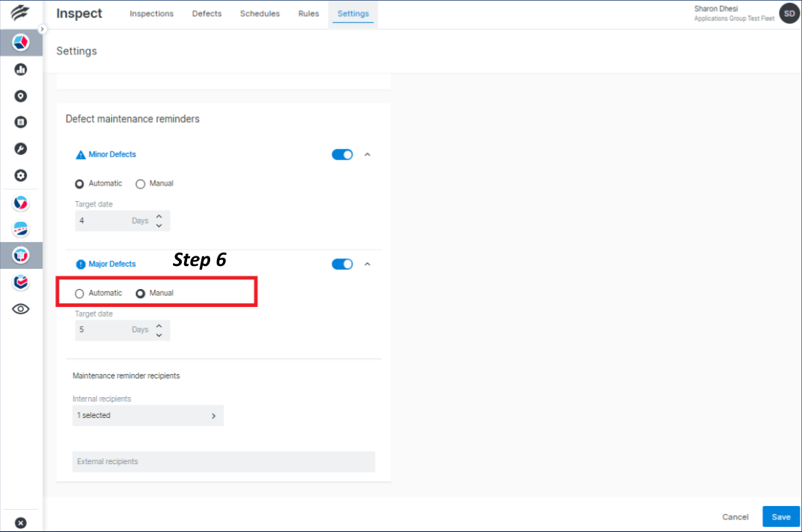Select Automatic mode for Major Defects
This screenshot has width=802, height=532.
[79, 293]
